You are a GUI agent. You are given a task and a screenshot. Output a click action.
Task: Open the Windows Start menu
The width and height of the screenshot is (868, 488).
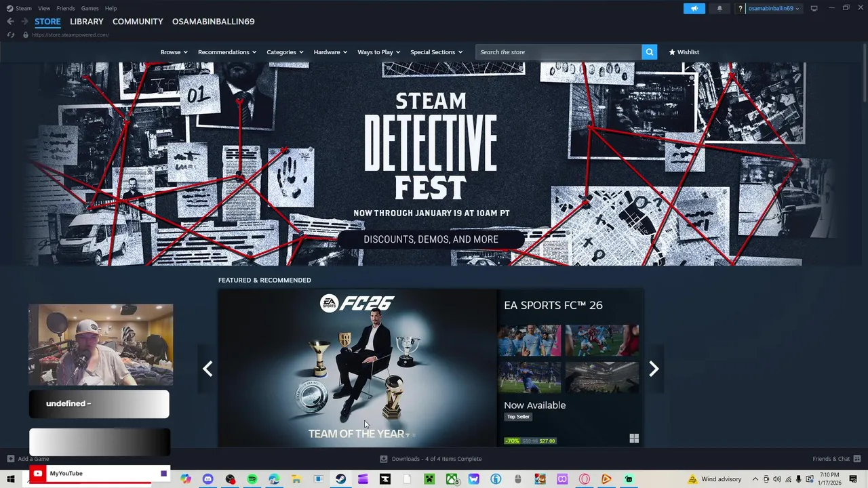(10, 479)
